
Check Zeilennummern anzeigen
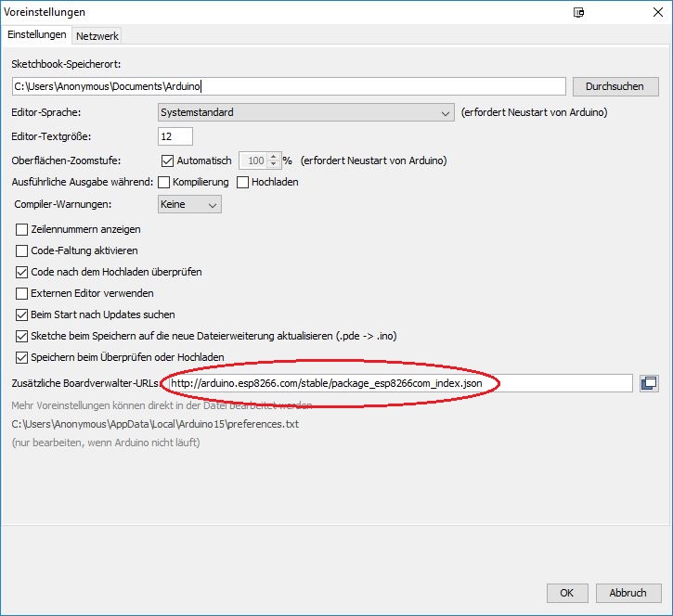click(x=21, y=229)
